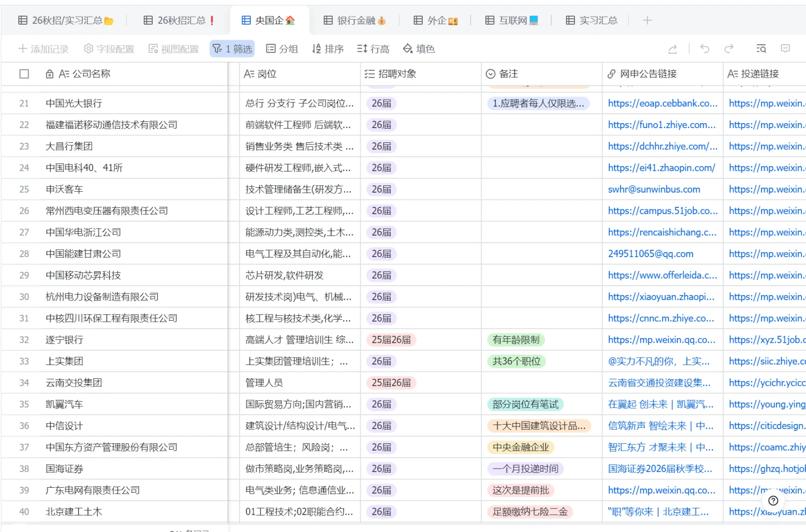The width and height of the screenshot is (806, 532).
Task: Open the citicdesign delivery link for 中信设计
Action: coord(767,426)
